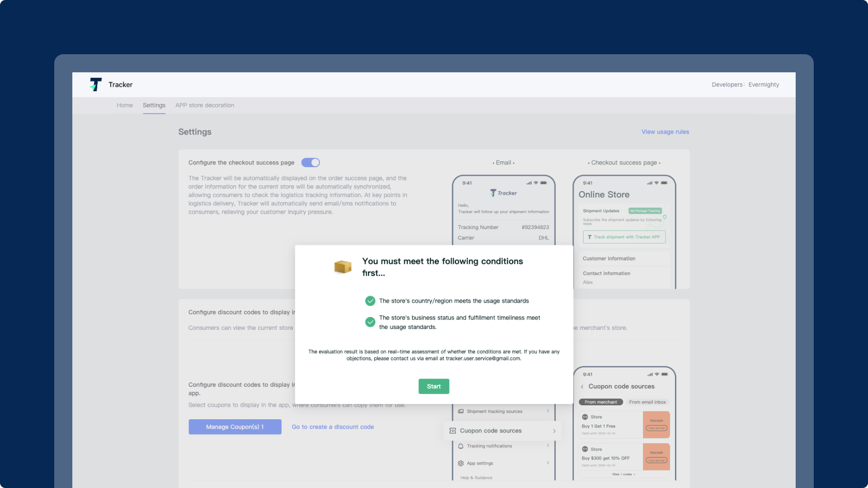
Task: Select the From email inbox pill
Action: tap(647, 402)
